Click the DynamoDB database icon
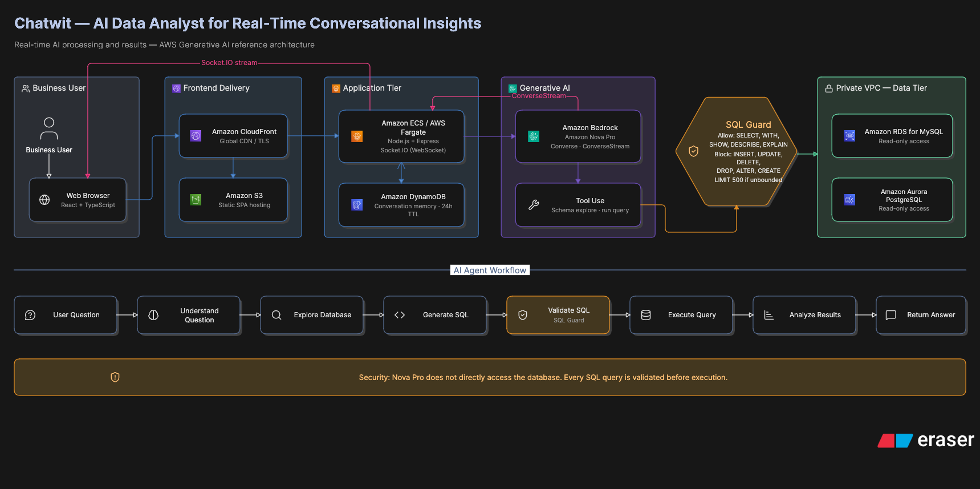The width and height of the screenshot is (980, 489). pos(357,205)
